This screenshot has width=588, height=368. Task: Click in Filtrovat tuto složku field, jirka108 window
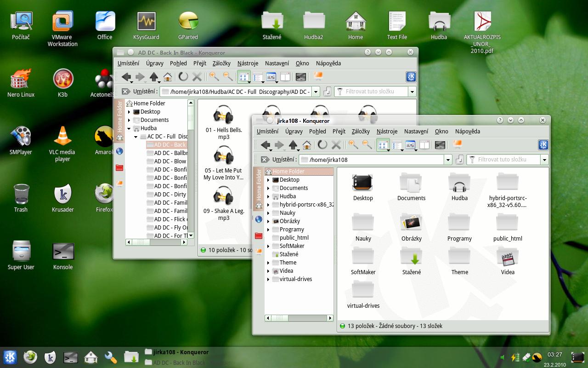click(503, 160)
